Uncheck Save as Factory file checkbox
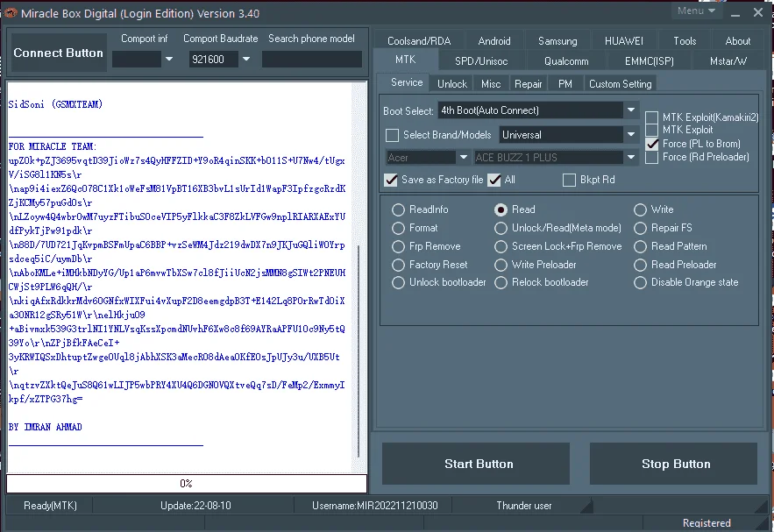Image resolution: width=774 pixels, height=532 pixels. pos(391,181)
